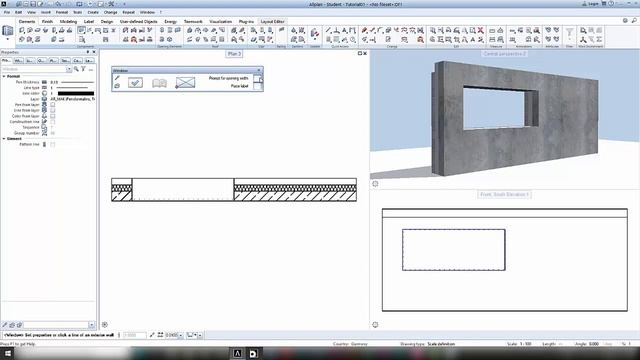Click the crosshair icon at bottom of Plan viewport
Screen dimensions: 640x360
coord(104,324)
